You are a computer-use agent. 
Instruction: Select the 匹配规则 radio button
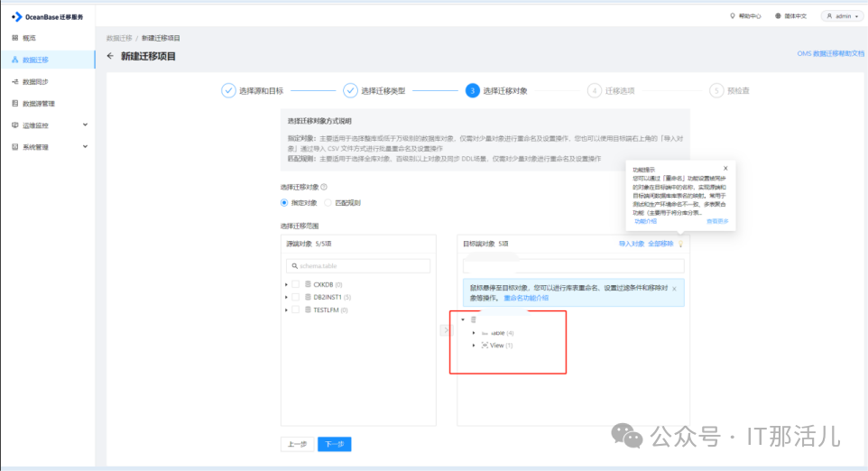[x=328, y=203]
